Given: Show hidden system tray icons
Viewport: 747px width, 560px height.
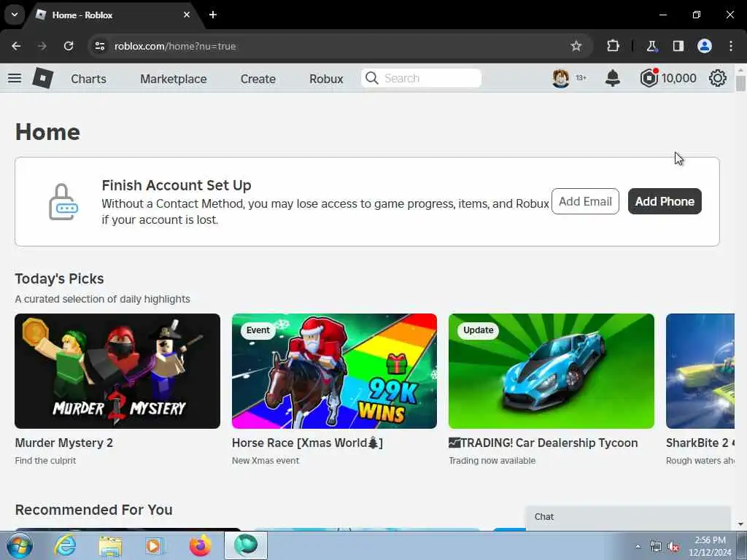Looking at the screenshot, I should [x=638, y=547].
